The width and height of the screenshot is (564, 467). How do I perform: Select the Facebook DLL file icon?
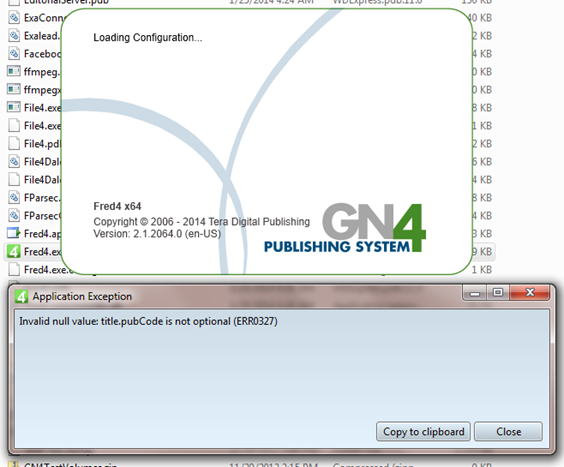point(14,53)
